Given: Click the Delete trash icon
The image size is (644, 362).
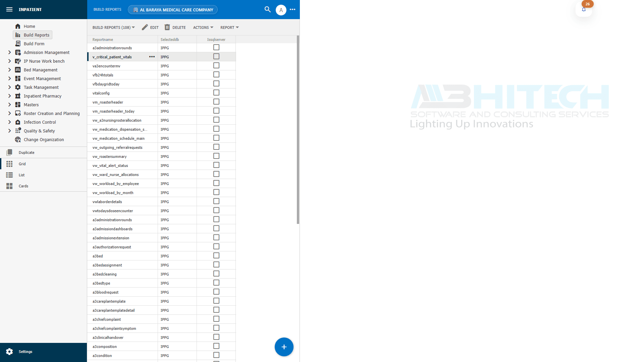Looking at the screenshot, I should click(x=167, y=27).
